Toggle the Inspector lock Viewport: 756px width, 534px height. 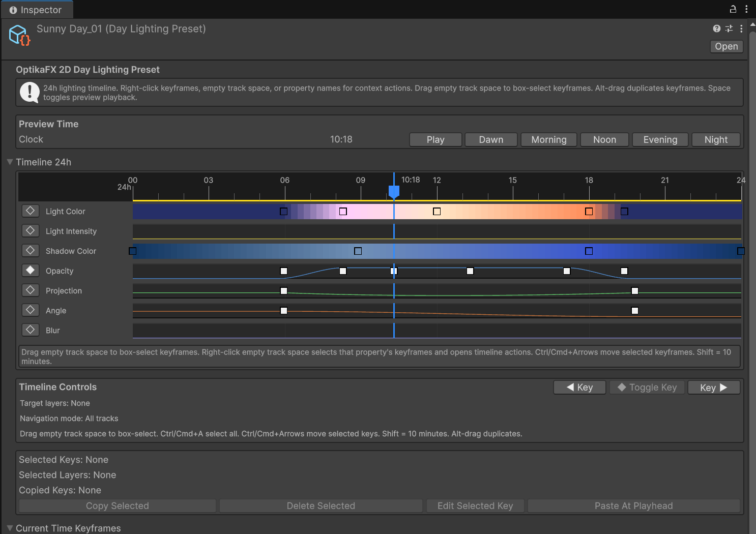pos(733,9)
